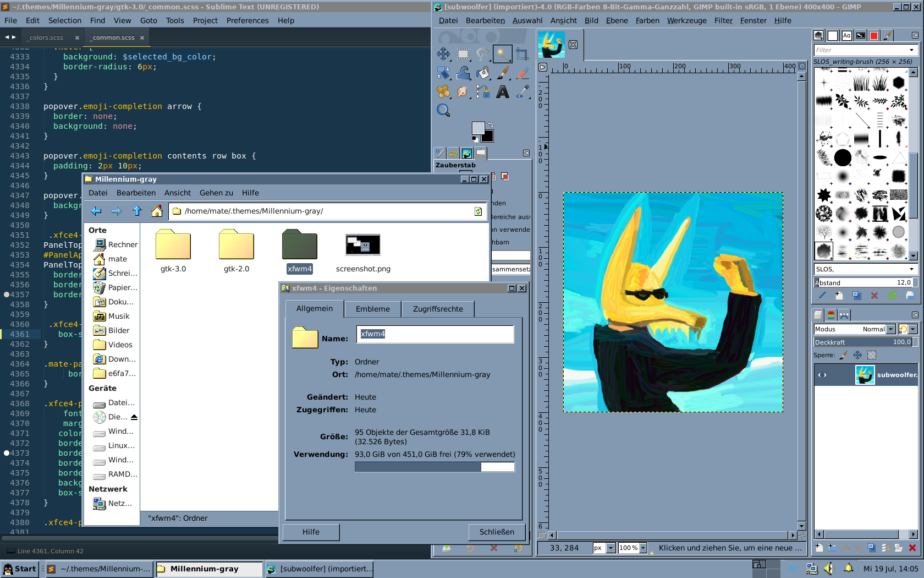Switch to GIMP subwoolfer taskbar entry
This screenshot has height=578, width=924.
319,569
